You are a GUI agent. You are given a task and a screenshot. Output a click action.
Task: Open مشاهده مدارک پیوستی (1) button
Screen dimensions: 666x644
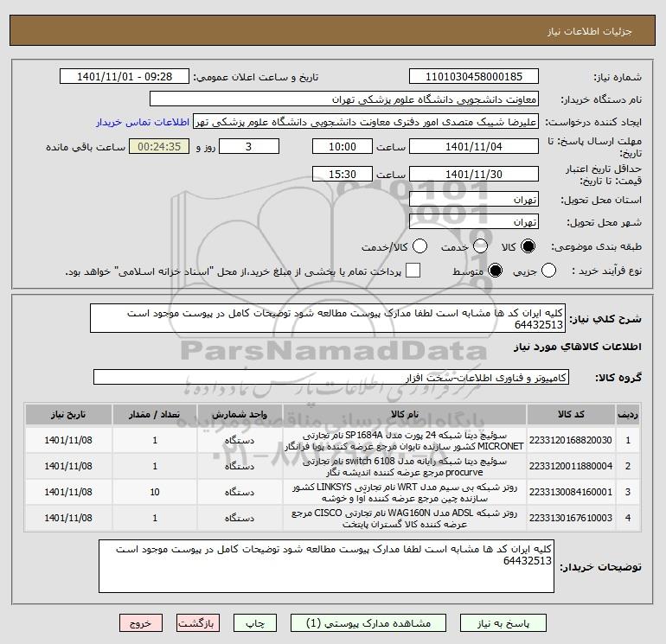pos(368,623)
